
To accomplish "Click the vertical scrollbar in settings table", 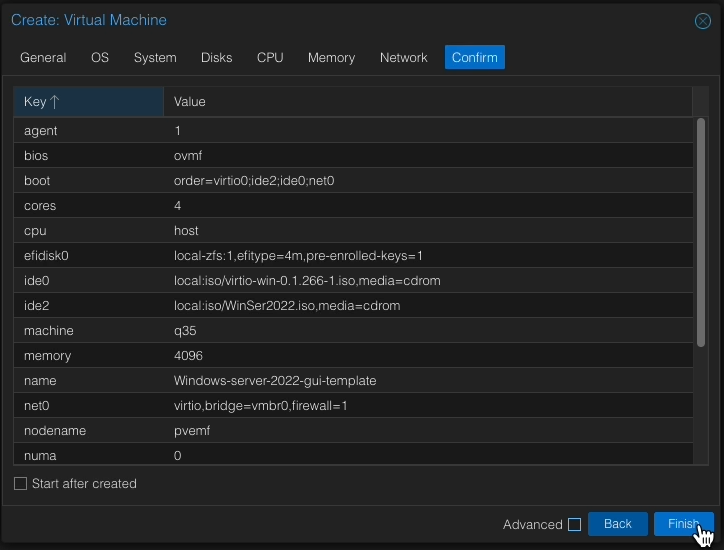I will 700,232.
